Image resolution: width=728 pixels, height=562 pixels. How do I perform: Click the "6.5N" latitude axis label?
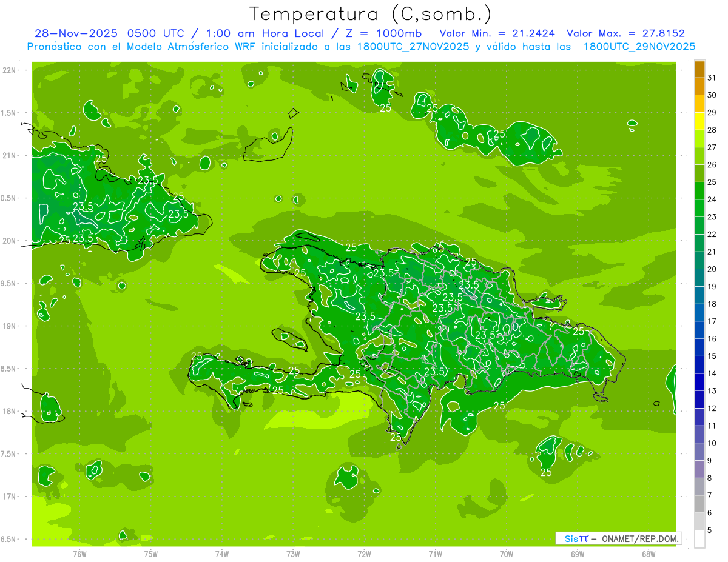pyautogui.click(x=8, y=539)
